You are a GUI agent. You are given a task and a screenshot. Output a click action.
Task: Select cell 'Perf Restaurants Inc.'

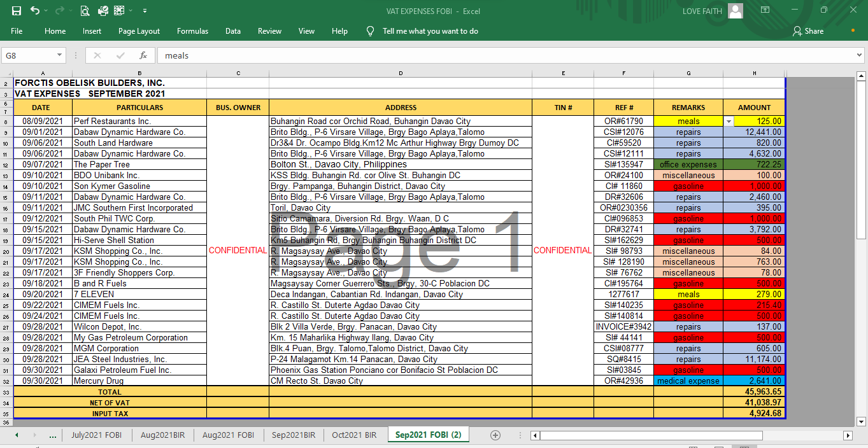coord(139,121)
